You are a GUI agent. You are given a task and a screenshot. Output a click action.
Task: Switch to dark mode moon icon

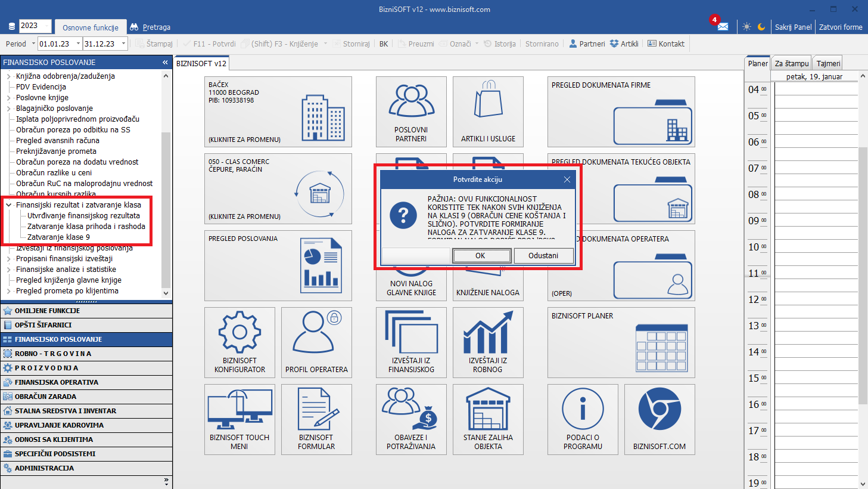click(x=761, y=27)
